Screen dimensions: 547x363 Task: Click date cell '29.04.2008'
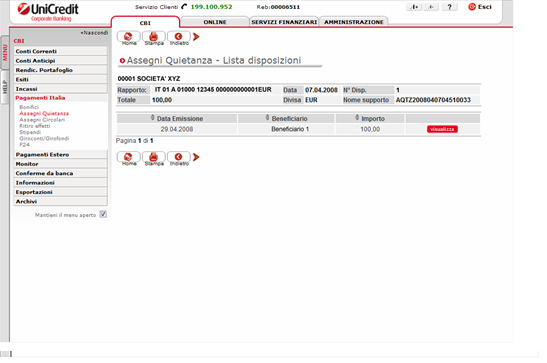[x=177, y=129]
